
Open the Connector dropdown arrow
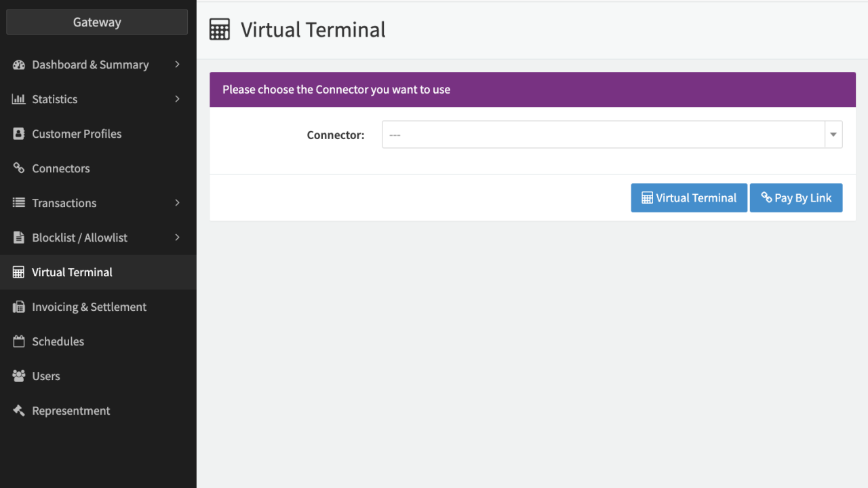(x=833, y=135)
